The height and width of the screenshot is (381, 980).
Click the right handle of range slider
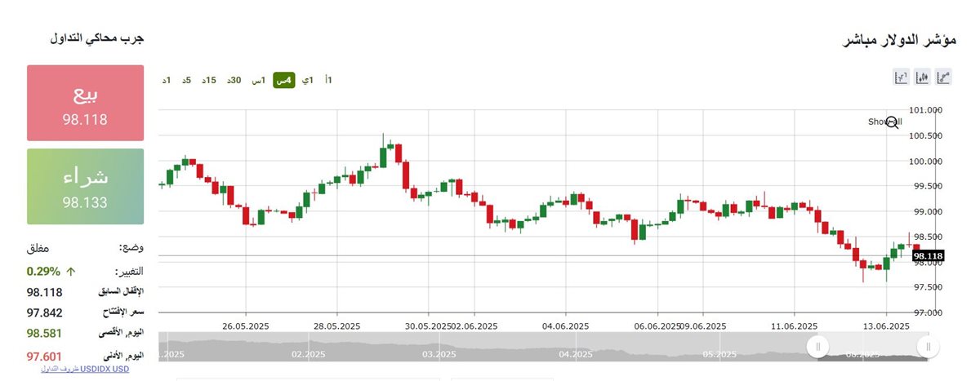928,347
